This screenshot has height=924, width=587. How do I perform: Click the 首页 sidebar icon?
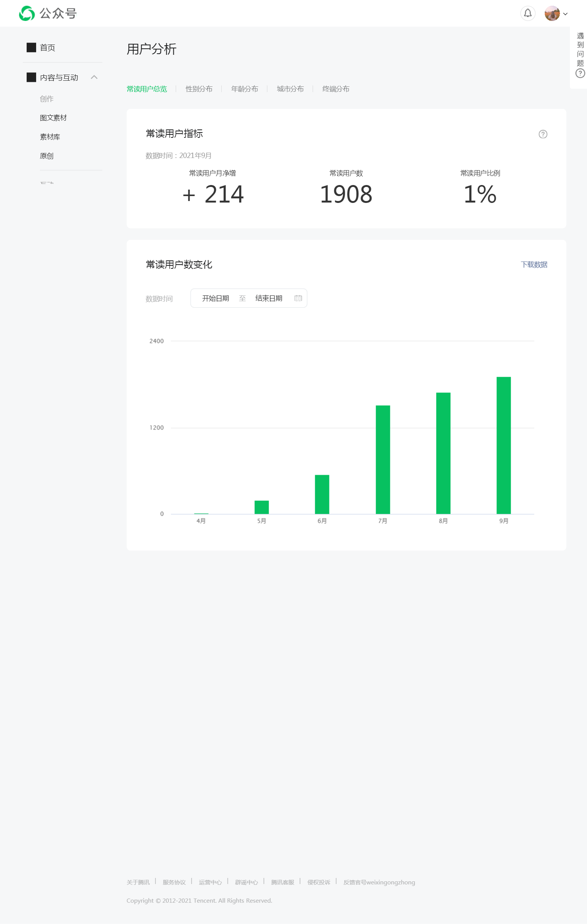(x=31, y=47)
